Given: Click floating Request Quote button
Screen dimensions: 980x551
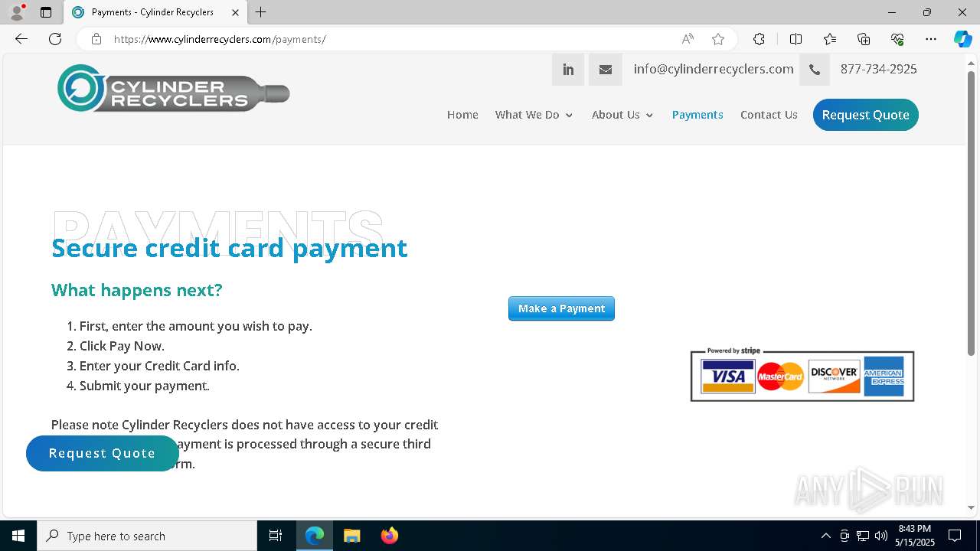Looking at the screenshot, I should click(102, 453).
